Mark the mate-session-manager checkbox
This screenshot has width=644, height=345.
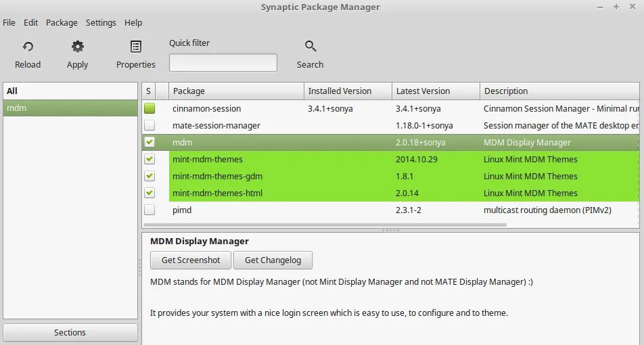click(149, 125)
